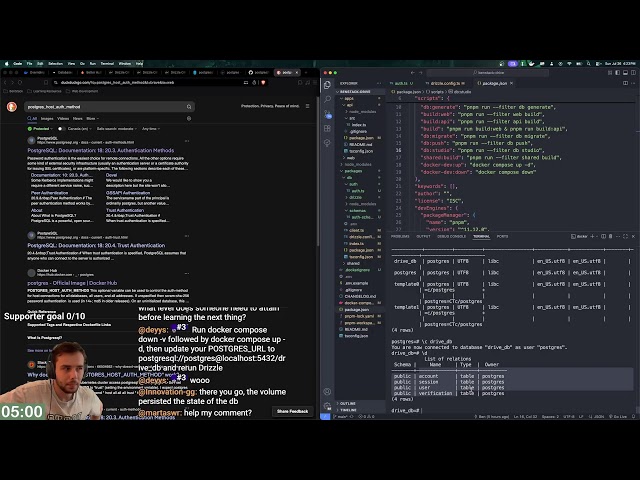The image size is (640, 480).
Task: Click the Apple menu icon
Action: click(x=7, y=64)
